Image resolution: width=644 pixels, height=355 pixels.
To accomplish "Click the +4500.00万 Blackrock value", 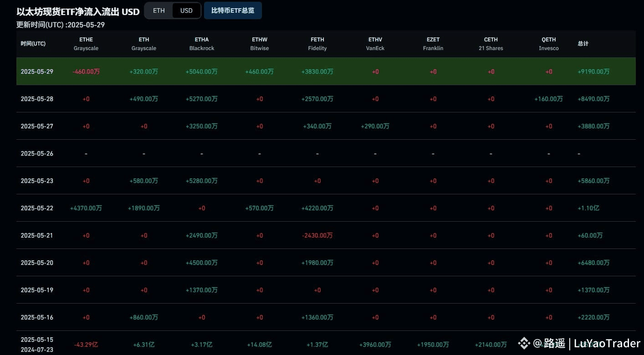I will tap(202, 263).
